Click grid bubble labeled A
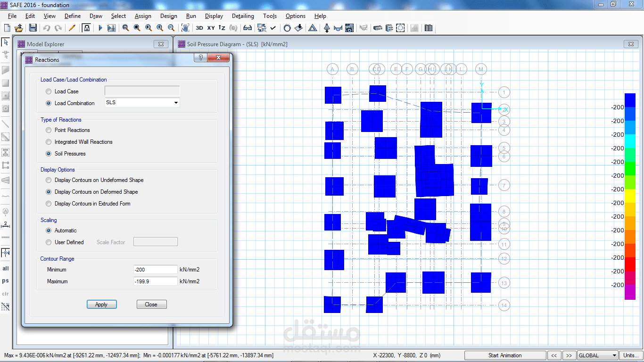Viewport: 644px width, 362px height. coord(332,69)
